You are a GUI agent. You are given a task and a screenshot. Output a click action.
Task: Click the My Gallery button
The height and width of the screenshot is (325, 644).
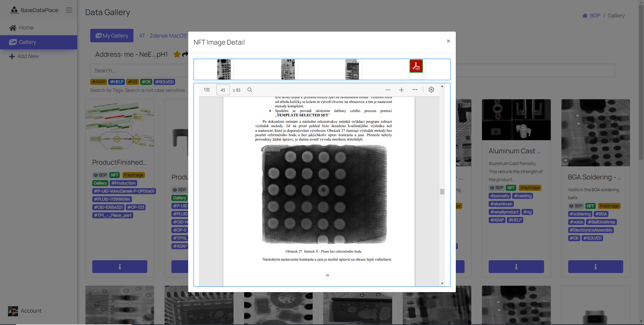click(x=112, y=36)
